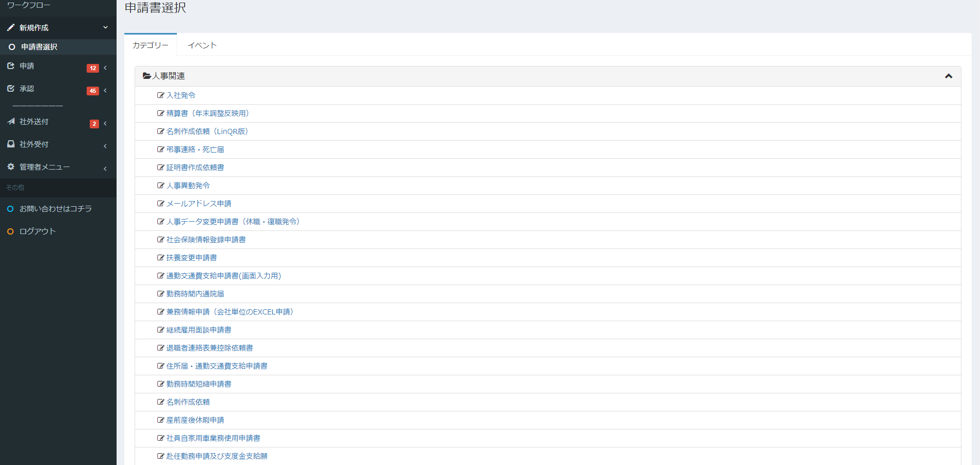Click the ワークフロー sidebar title
The width and height of the screenshot is (980, 465).
(x=29, y=5)
